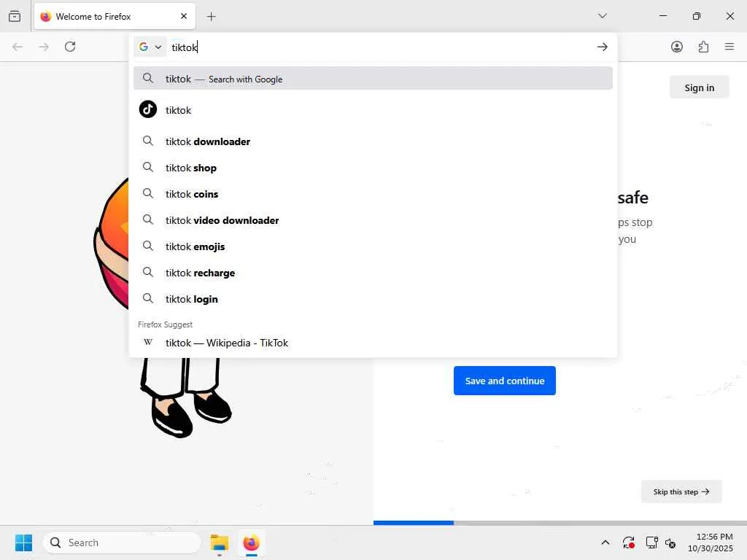Pick the 'tiktok coins' suggestion
The image size is (747, 560).
coord(373,194)
